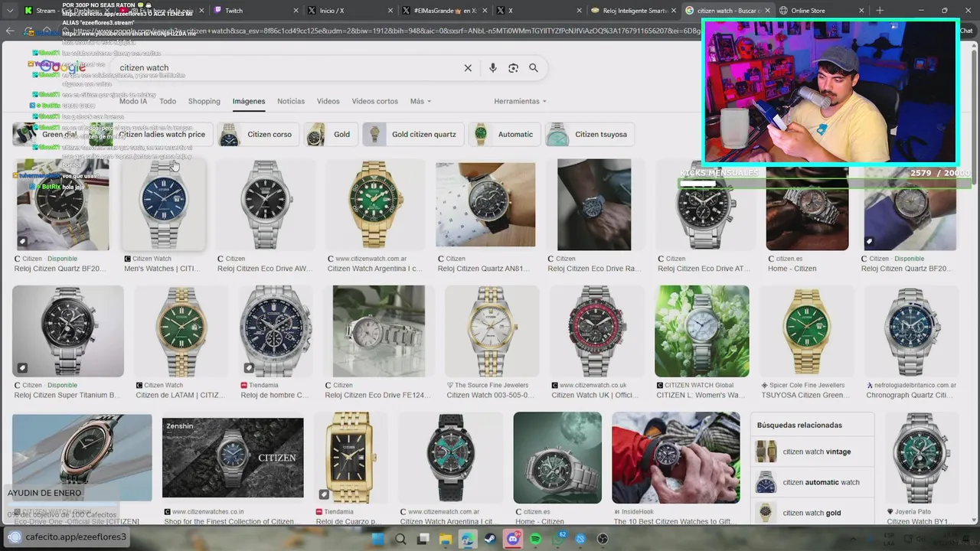Filter by Gold chip
Viewport: 980px width, 551px height.
tap(330, 135)
